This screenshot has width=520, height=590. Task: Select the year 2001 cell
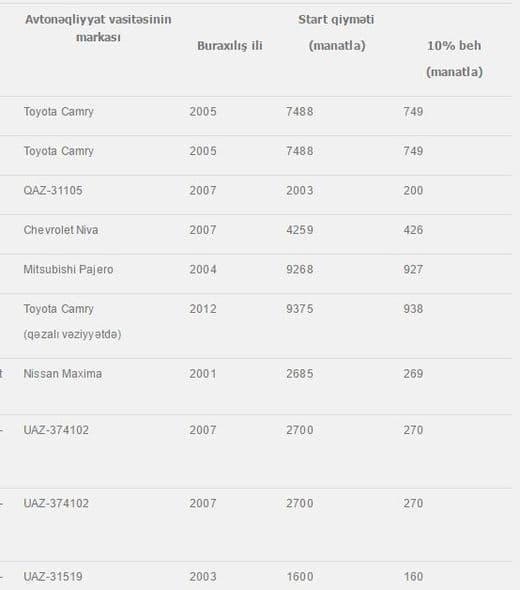click(x=203, y=374)
